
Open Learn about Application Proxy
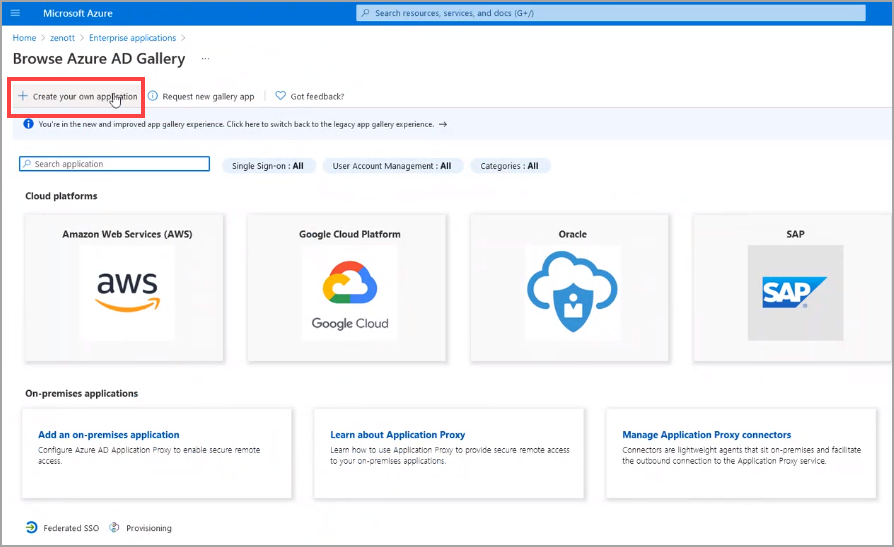397,435
